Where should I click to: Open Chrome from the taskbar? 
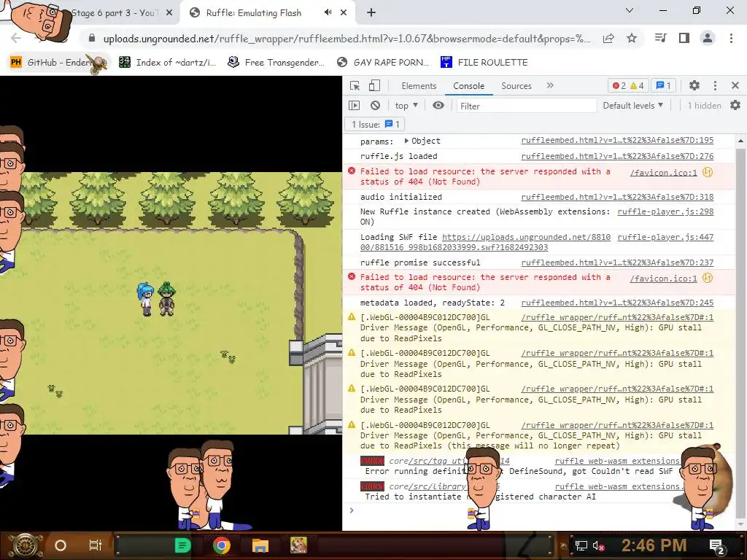pos(222,545)
